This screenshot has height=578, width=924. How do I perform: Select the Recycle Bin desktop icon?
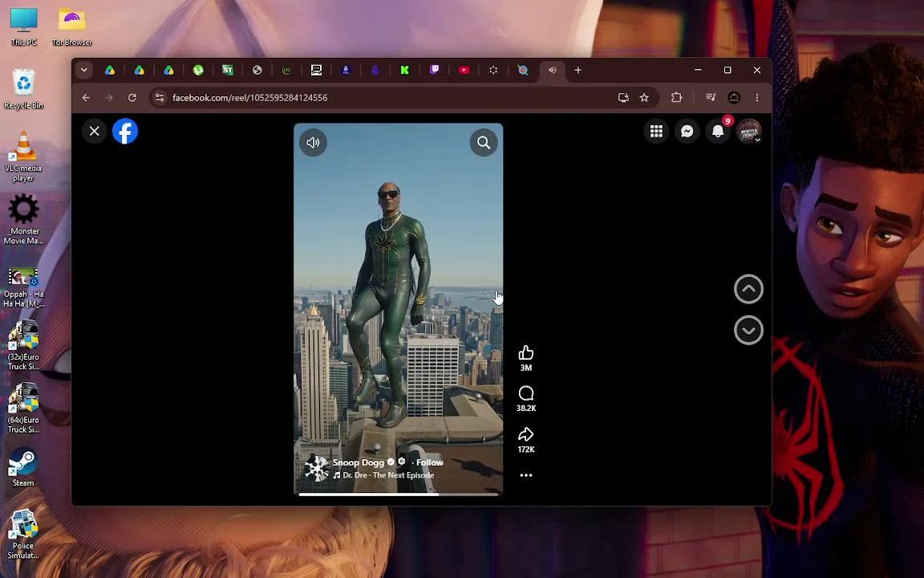(23, 88)
